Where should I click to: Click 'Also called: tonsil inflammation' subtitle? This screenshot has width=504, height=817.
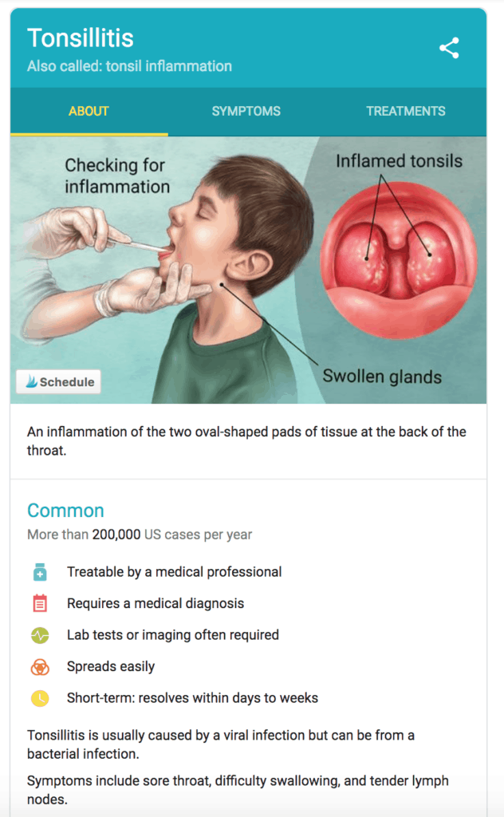coord(129,66)
